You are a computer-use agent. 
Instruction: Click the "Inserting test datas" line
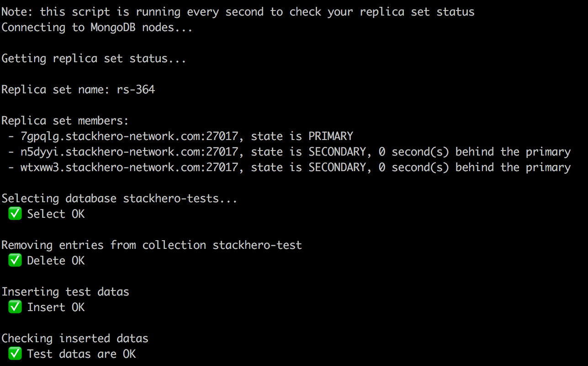coord(65,292)
